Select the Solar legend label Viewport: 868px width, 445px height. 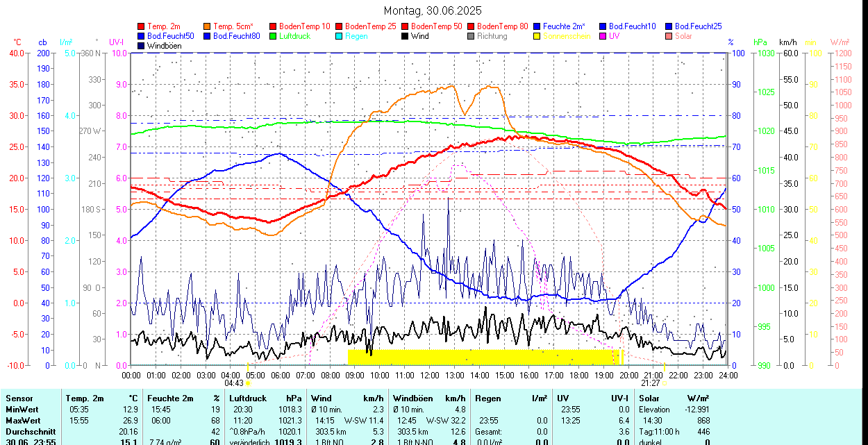[x=683, y=36]
